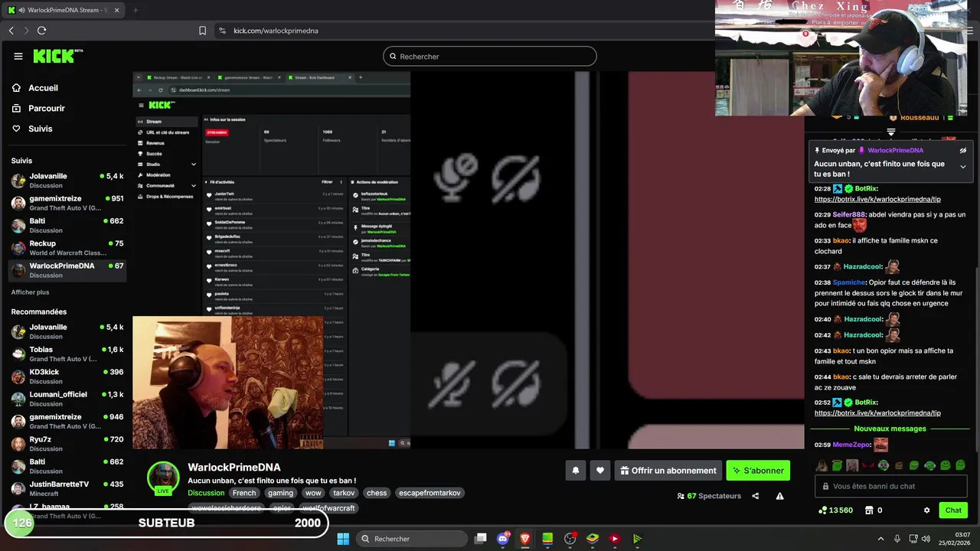Click the taskbar Rechercher search box
This screenshot has height=551, width=980.
[x=410, y=539]
